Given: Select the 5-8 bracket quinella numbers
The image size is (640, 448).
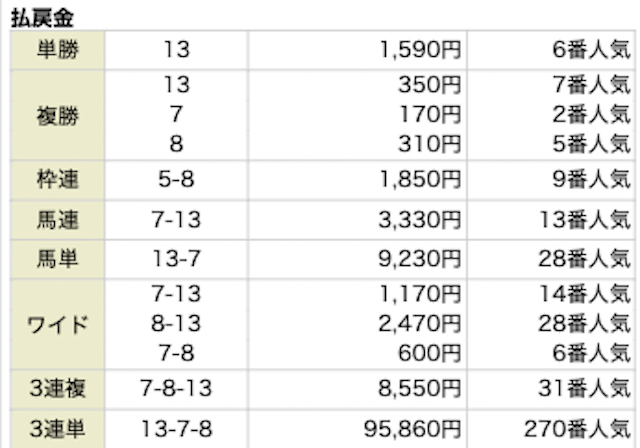Looking at the screenshot, I should click(x=176, y=180).
